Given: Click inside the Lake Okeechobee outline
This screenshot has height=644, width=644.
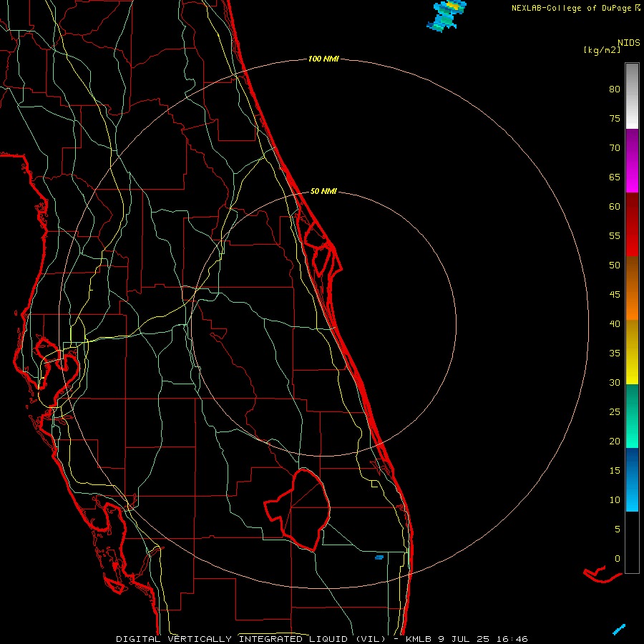Looking at the screenshot, I should 306,509.
